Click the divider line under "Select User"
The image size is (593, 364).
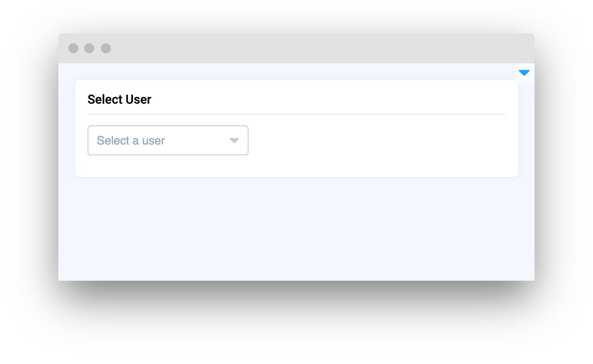[x=296, y=114]
